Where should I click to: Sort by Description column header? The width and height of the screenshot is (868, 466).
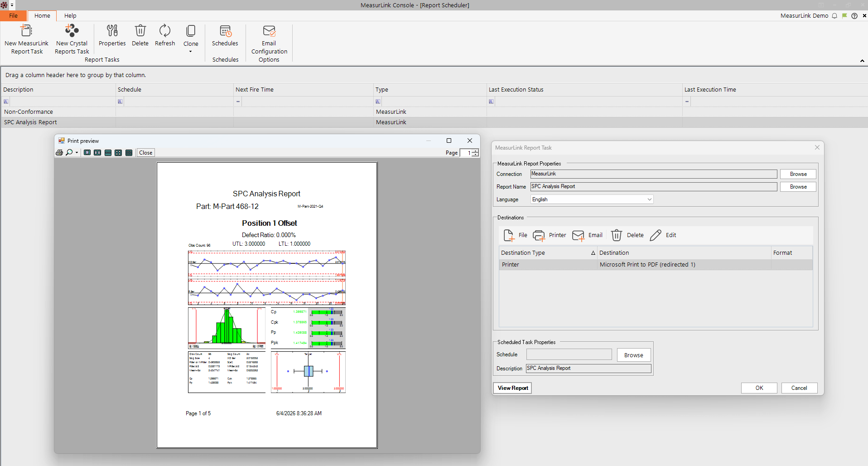tap(58, 90)
